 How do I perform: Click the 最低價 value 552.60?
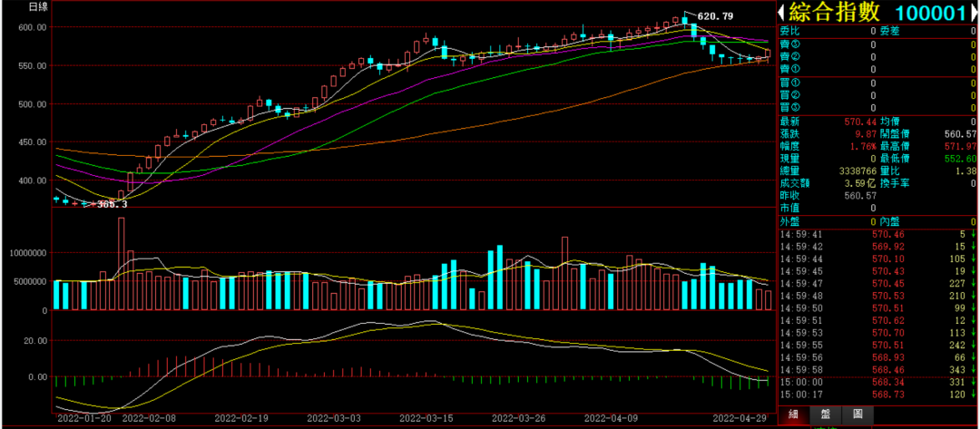coord(963,159)
